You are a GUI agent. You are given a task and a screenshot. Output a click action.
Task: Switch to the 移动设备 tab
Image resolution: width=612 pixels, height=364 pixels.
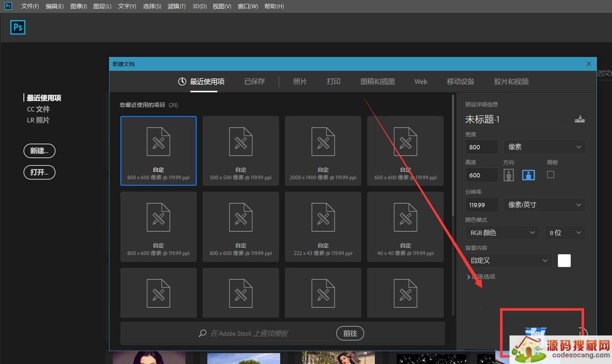point(461,82)
